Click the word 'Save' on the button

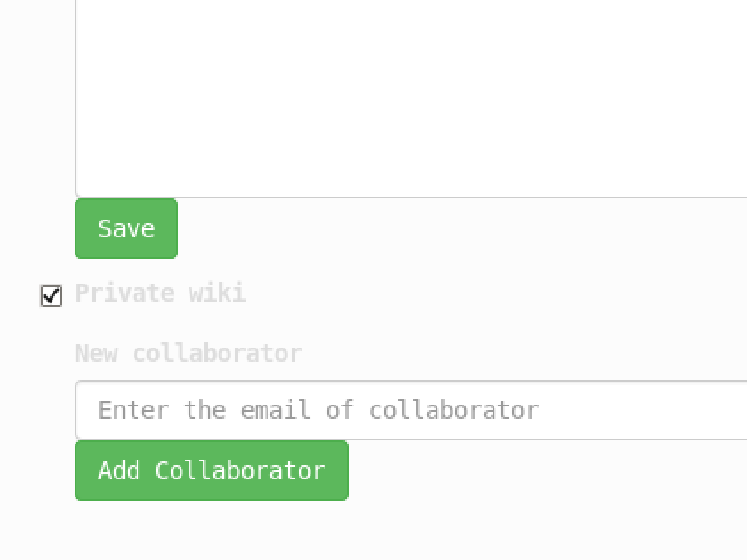[x=126, y=229]
